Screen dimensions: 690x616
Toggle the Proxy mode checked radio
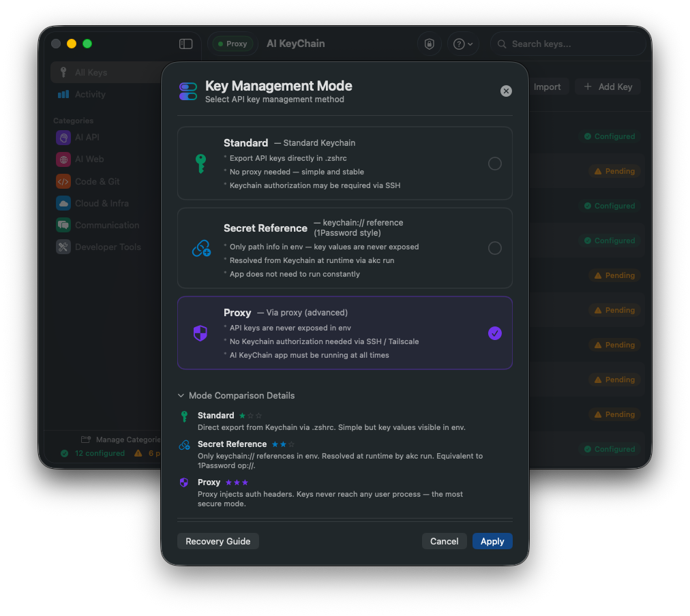point(494,333)
